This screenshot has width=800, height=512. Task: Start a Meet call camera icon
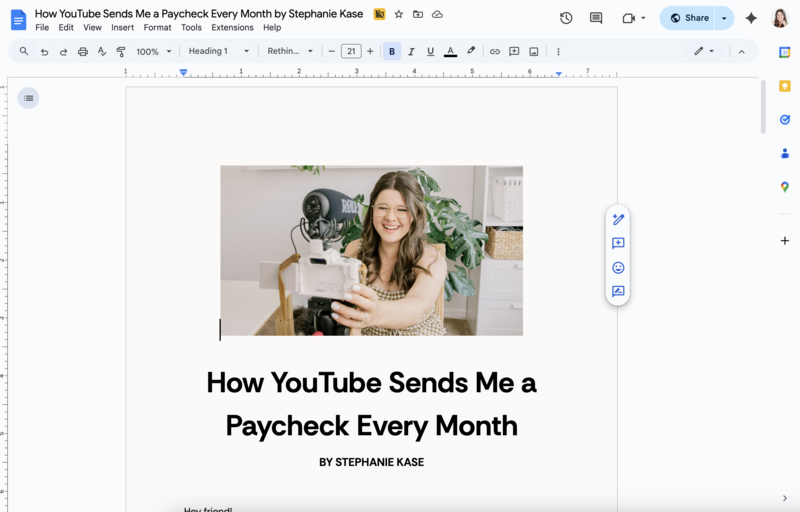point(629,18)
